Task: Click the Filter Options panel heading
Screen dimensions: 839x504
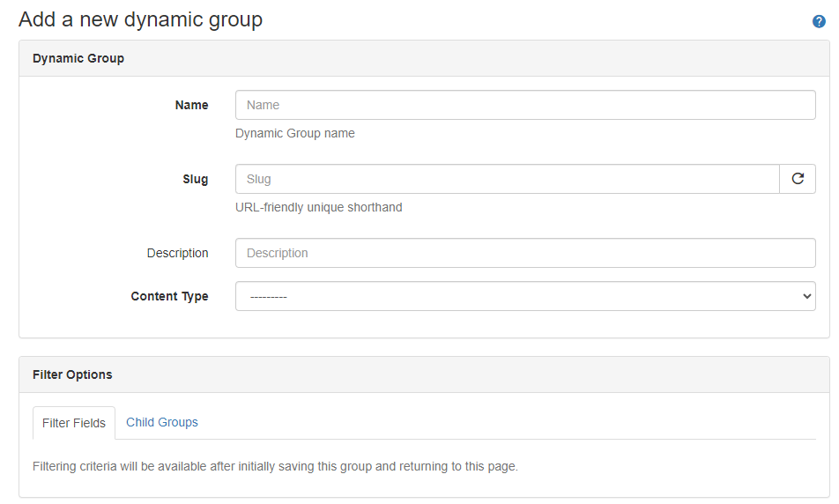Action: [72, 374]
